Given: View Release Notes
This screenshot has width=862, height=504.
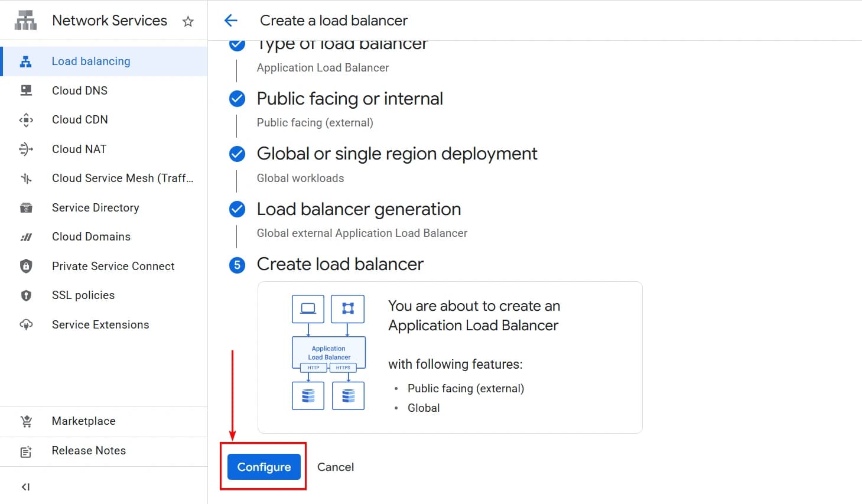Looking at the screenshot, I should [89, 450].
